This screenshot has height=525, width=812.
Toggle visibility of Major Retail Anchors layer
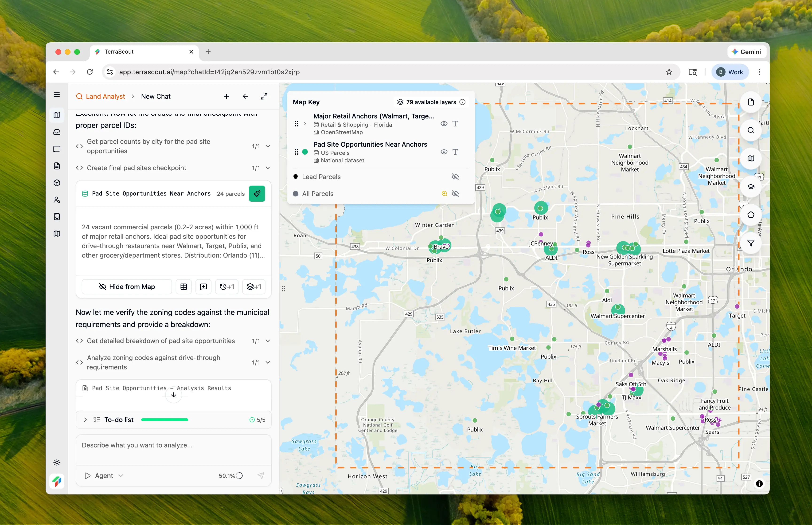click(444, 124)
